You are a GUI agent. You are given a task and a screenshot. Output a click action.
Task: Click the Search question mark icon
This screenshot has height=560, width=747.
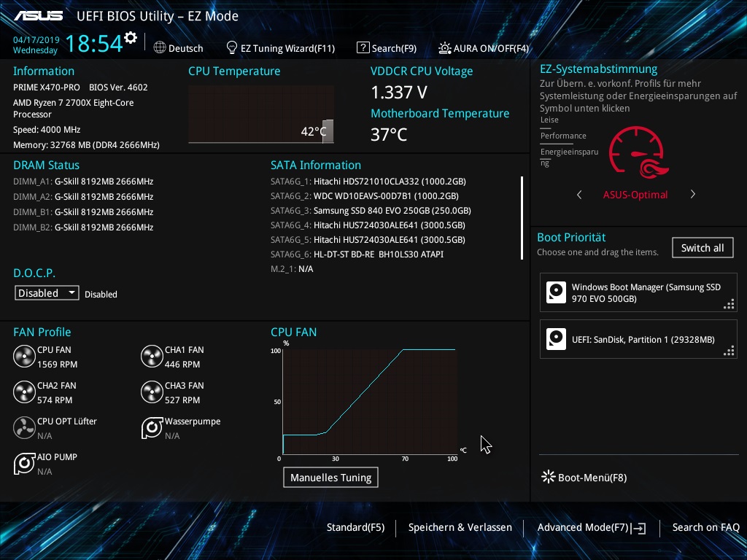click(x=363, y=47)
